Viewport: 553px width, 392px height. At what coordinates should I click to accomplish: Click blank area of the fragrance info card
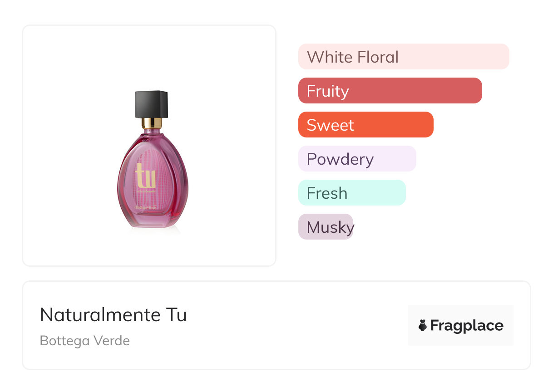click(x=295, y=327)
